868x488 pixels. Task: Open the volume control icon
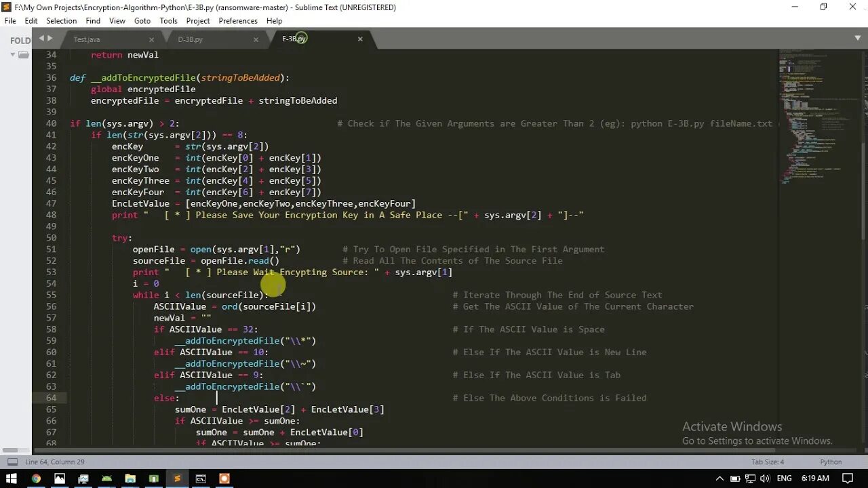coord(766,479)
